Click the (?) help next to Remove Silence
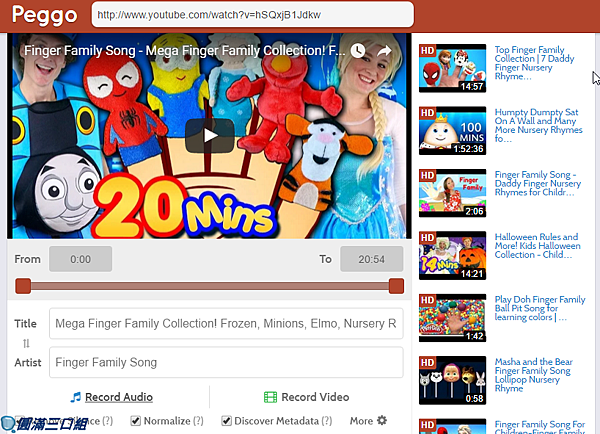Image resolution: width=600 pixels, height=434 pixels. click(x=108, y=421)
